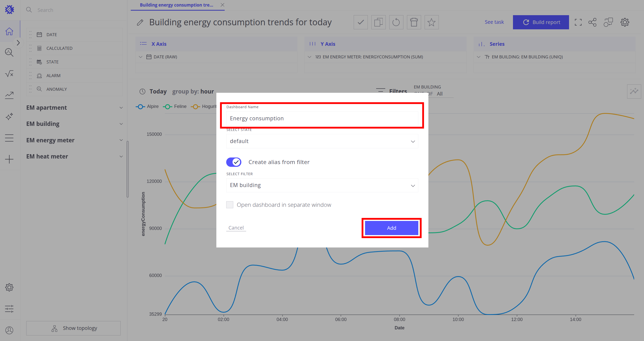Click the Dashboard Name input field

322,119
